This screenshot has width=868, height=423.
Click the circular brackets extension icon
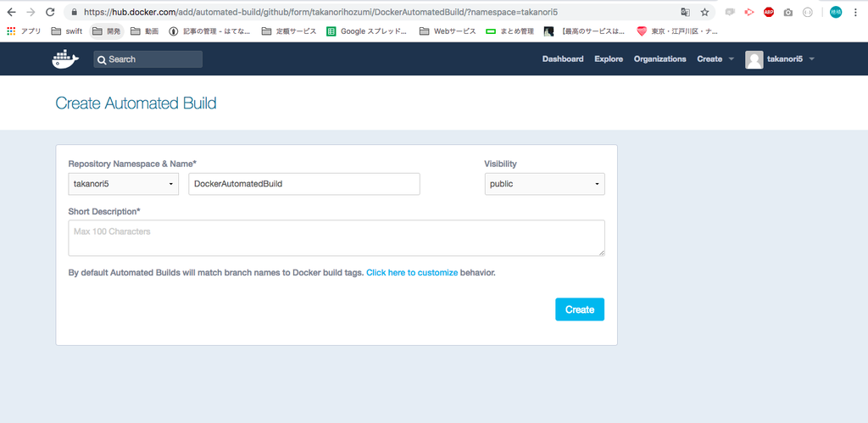click(x=807, y=12)
